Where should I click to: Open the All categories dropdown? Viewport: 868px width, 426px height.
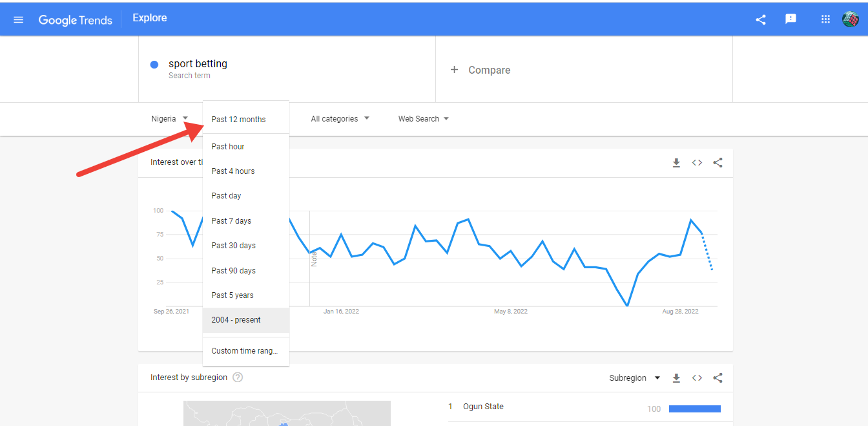pos(340,119)
